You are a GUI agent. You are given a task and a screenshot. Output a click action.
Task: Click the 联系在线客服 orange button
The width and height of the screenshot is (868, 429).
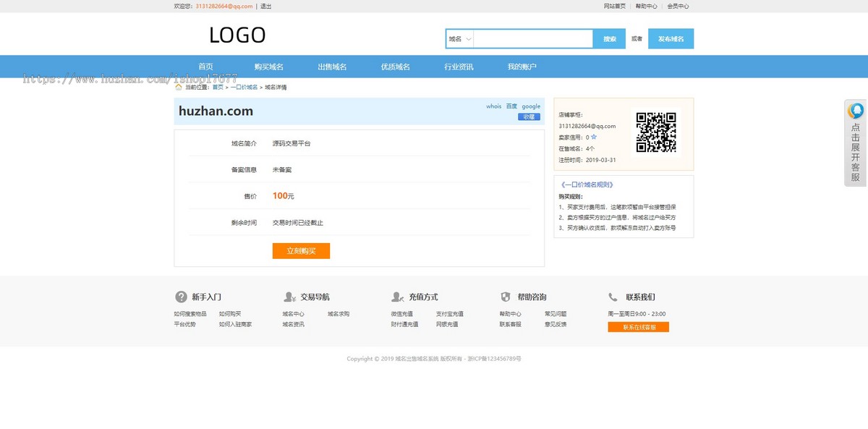pyautogui.click(x=639, y=327)
